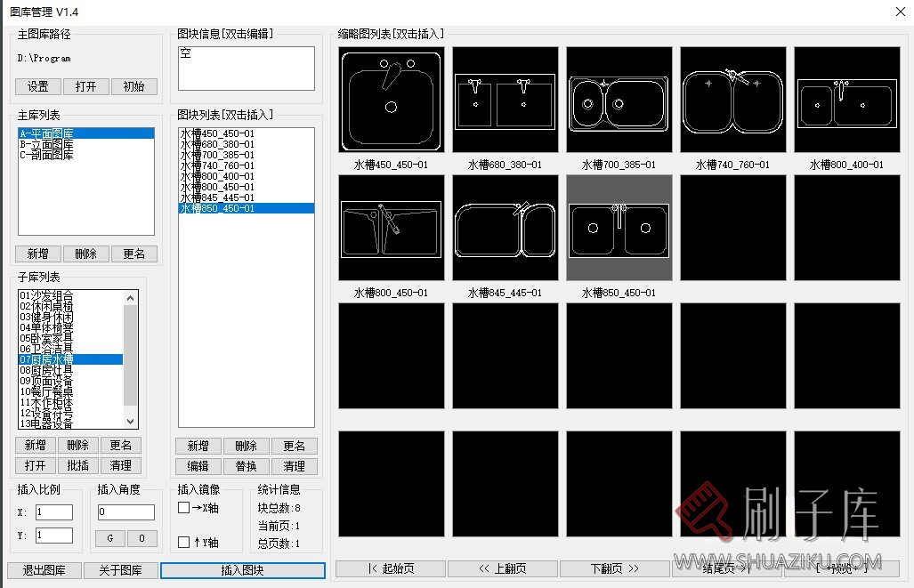The height and width of the screenshot is (588, 914).
Task: Select the highlighted 水槽850_450-01 thumbnail
Action: (618, 227)
